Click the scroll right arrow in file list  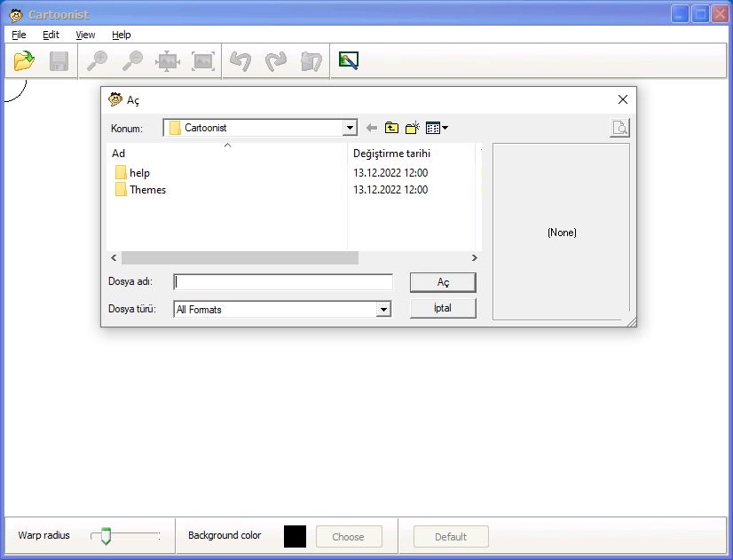point(475,257)
